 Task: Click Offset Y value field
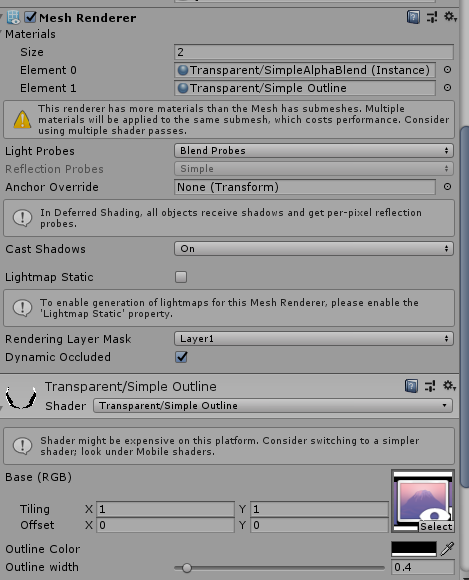tap(319, 525)
